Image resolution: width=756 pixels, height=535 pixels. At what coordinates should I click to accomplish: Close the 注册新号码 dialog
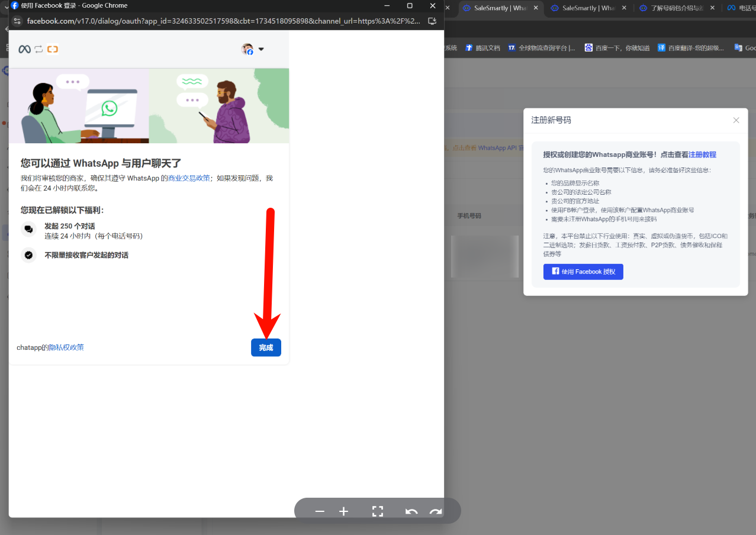(x=736, y=120)
